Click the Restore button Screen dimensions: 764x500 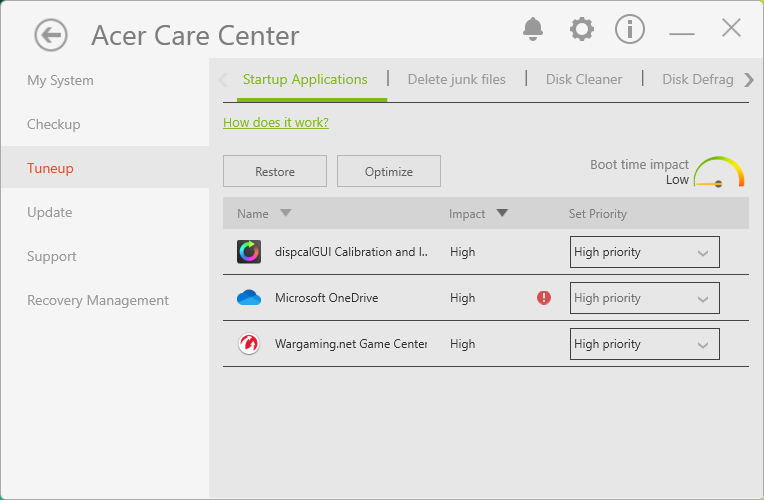(x=275, y=171)
